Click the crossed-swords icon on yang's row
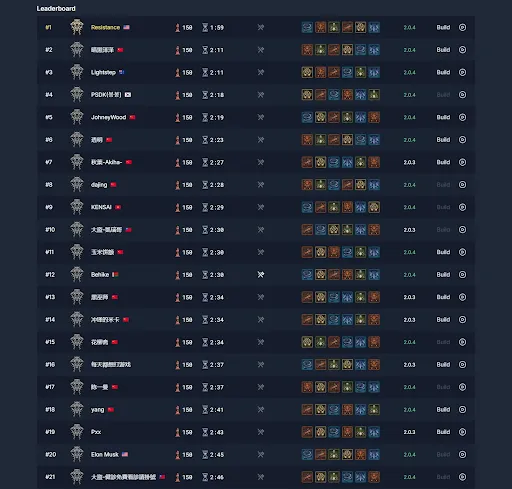The height and width of the screenshot is (489, 512). pyautogui.click(x=261, y=410)
